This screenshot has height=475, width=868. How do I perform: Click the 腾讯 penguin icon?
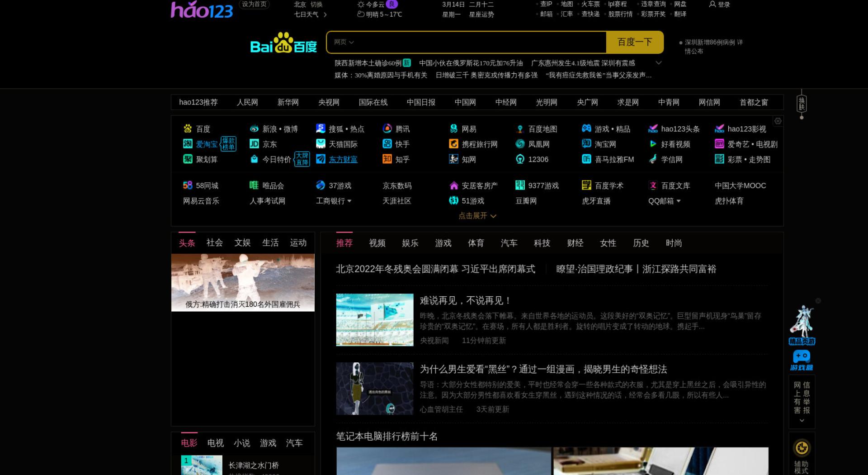click(x=387, y=128)
